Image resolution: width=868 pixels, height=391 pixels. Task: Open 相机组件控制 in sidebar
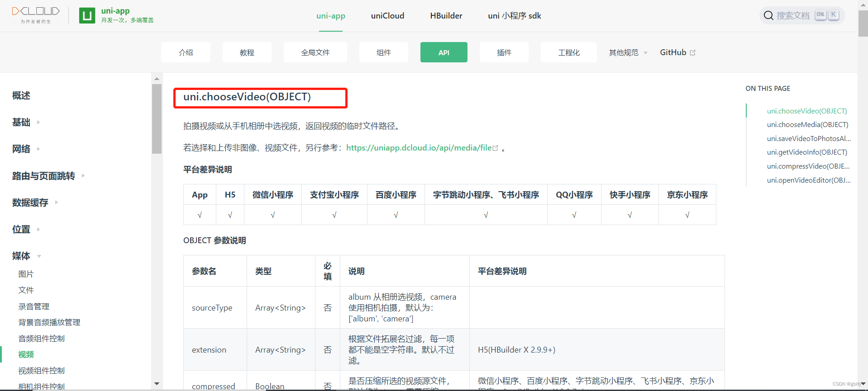point(42,386)
